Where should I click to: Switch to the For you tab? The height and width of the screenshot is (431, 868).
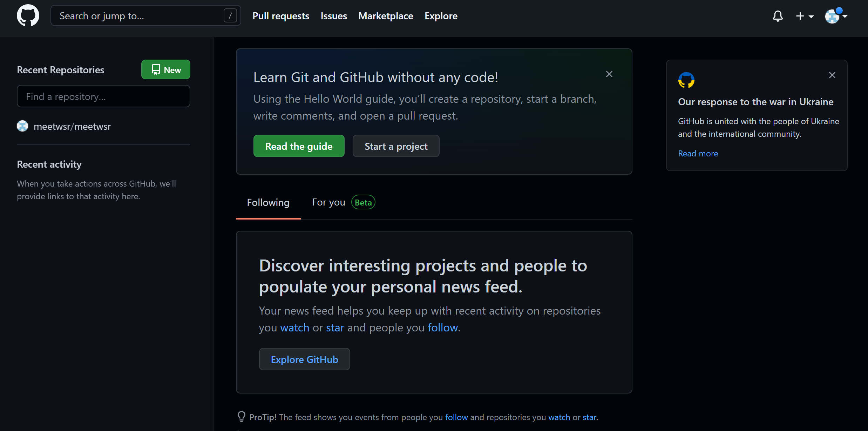tap(328, 202)
